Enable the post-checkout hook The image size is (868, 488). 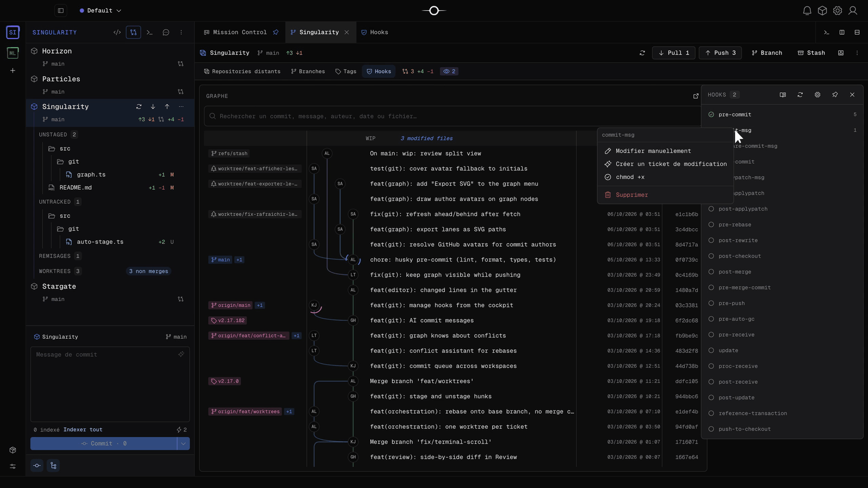[x=711, y=256]
